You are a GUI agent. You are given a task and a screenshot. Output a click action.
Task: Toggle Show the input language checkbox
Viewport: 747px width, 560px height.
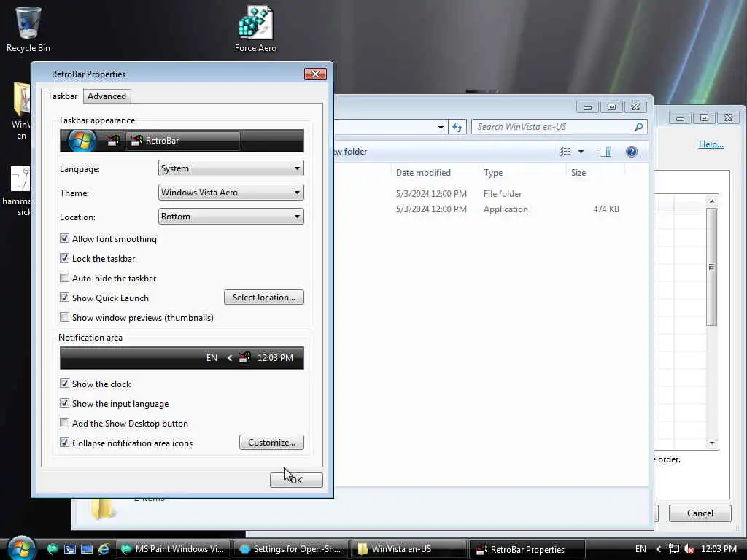point(64,403)
